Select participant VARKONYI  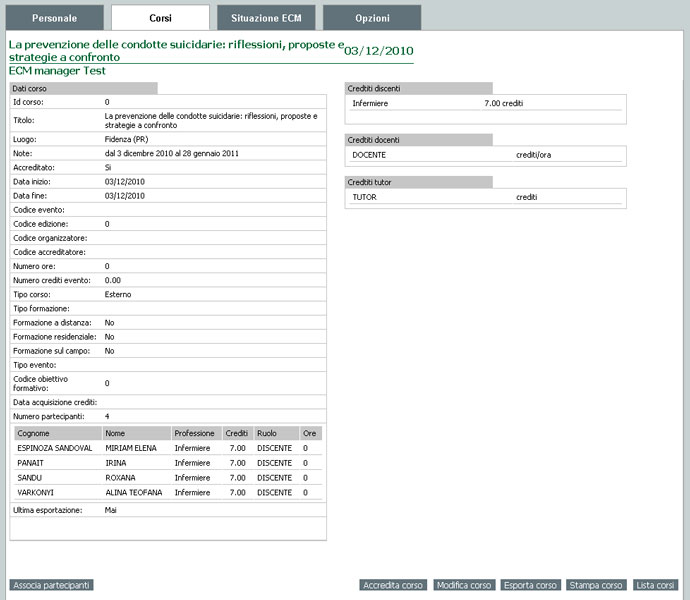(x=35, y=493)
